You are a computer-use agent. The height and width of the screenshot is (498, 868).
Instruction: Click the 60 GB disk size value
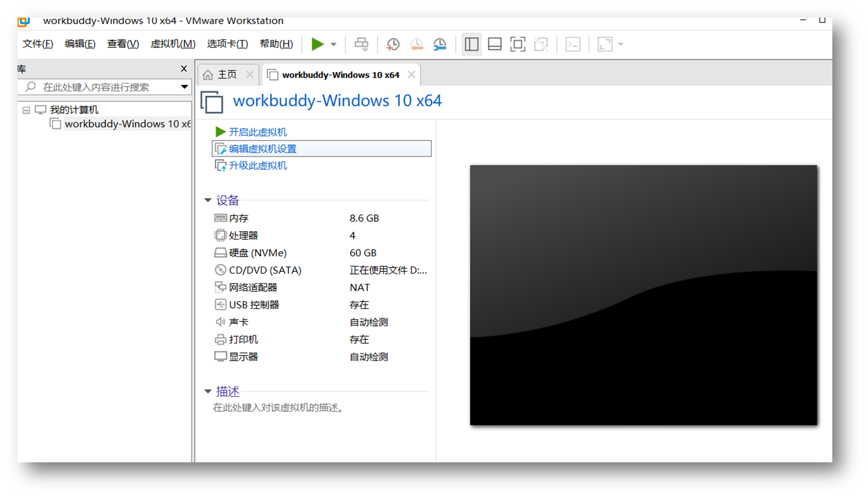[363, 253]
